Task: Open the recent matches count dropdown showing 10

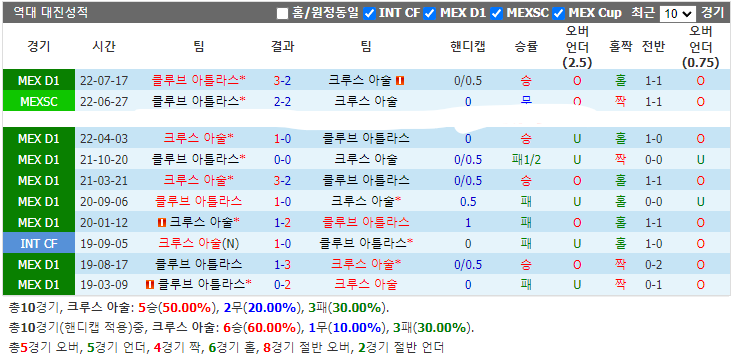Action: pos(677,14)
